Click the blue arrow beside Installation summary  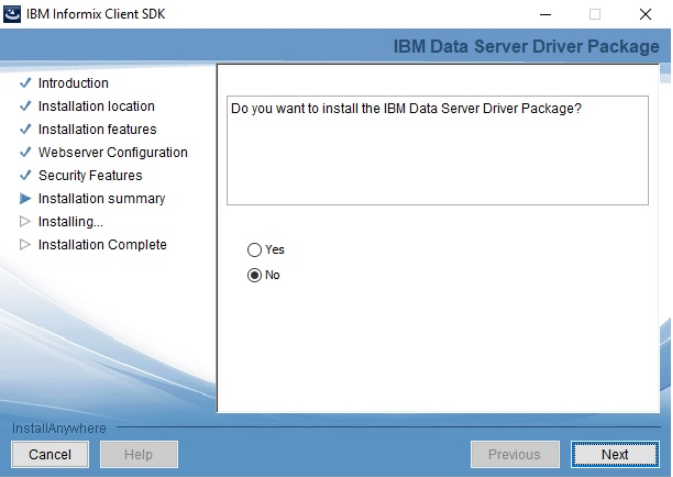(x=25, y=198)
